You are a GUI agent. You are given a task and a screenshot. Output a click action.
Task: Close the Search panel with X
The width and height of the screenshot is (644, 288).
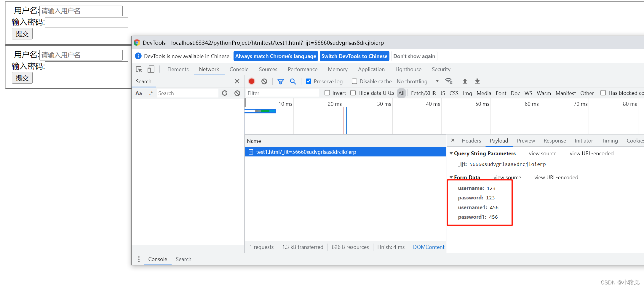point(237,81)
